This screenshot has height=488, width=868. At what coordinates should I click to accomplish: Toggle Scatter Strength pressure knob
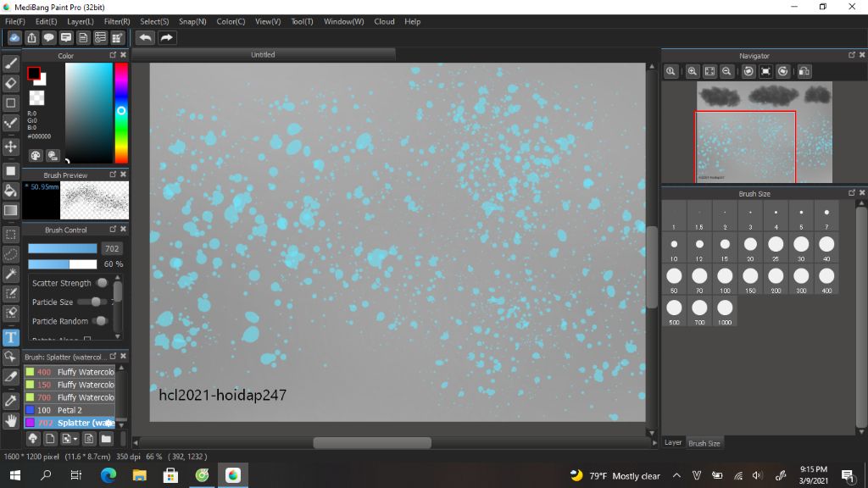point(102,283)
